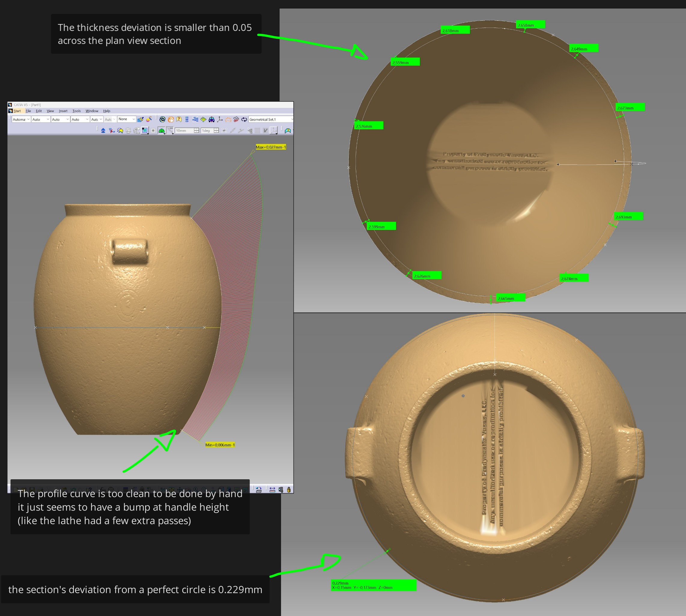
Task: Click the Painter brush icon
Action: [140, 120]
